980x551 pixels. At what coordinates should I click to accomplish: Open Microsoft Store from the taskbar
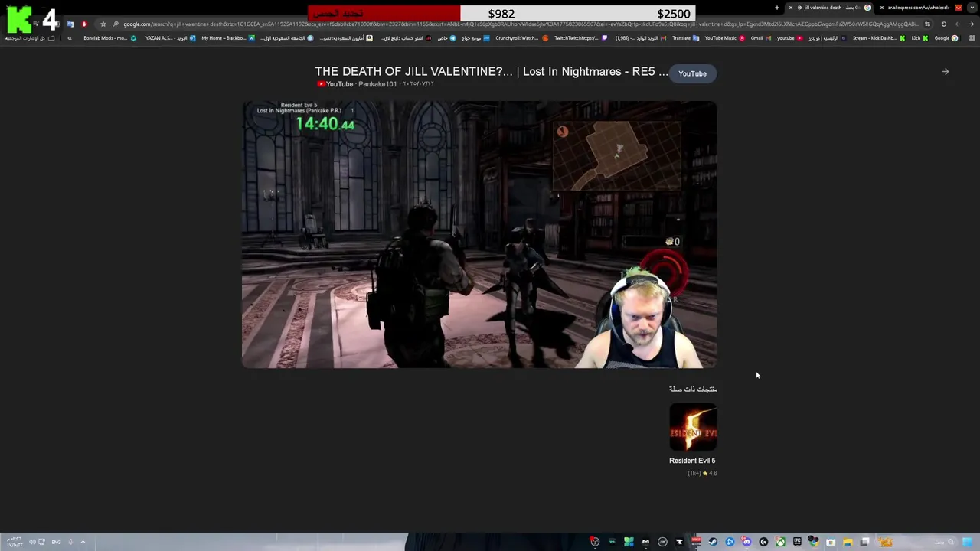tap(831, 542)
